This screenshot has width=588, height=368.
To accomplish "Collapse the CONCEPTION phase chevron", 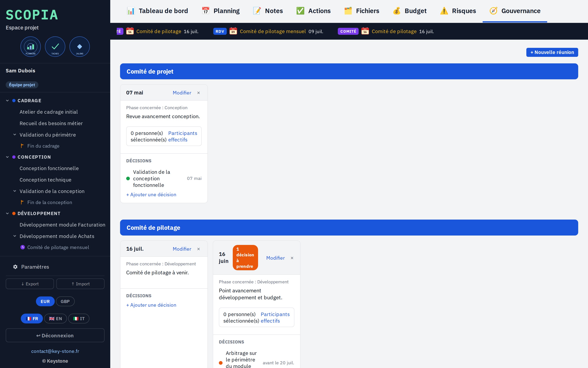I will 7,157.
